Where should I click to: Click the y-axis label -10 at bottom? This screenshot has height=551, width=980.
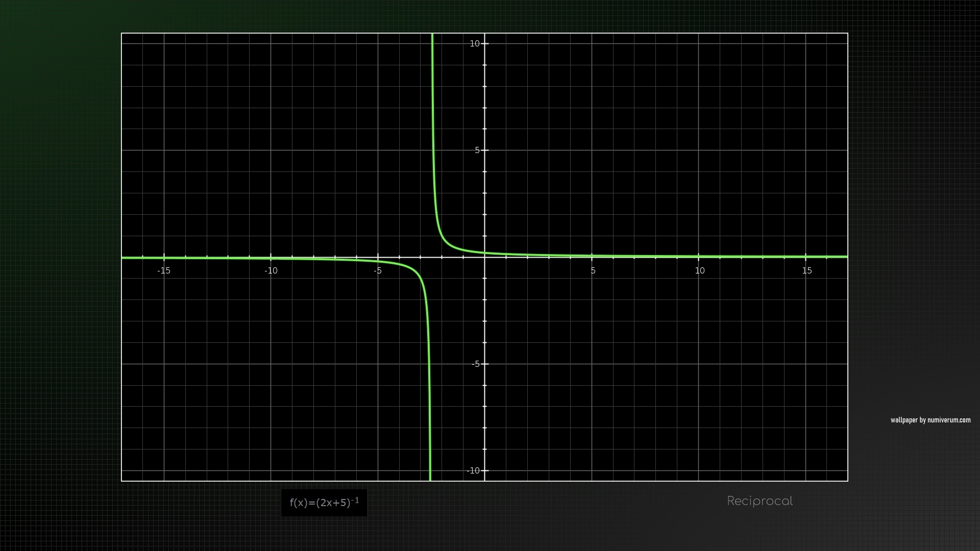click(473, 471)
